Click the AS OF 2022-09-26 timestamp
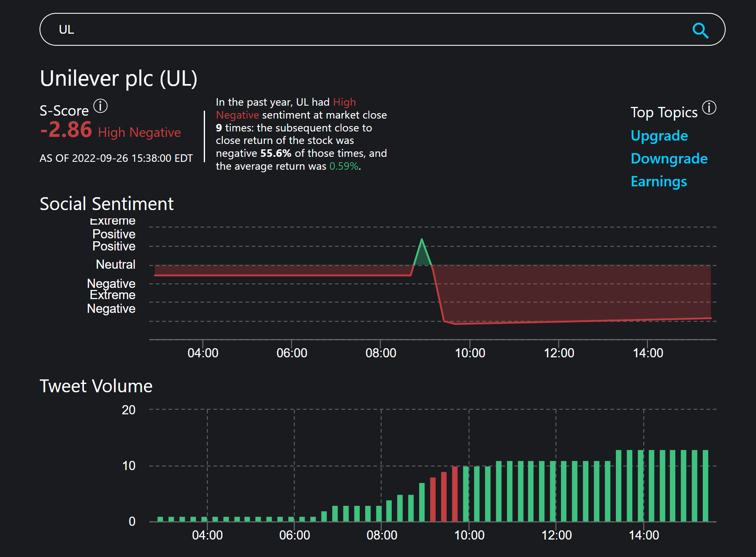756x557 pixels. point(116,158)
